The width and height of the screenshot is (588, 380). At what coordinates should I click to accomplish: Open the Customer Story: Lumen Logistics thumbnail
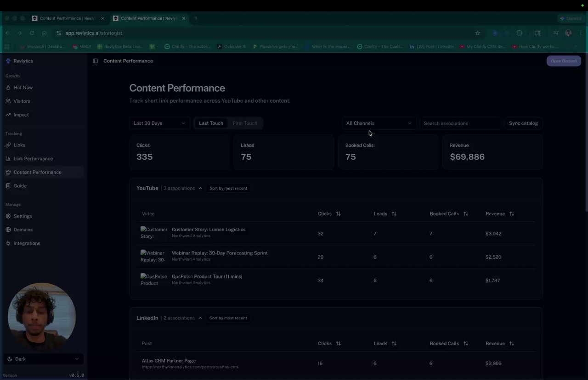(x=154, y=233)
